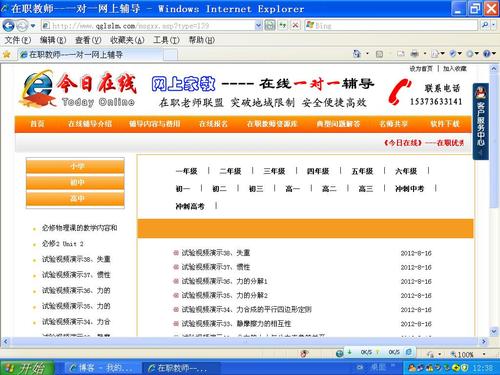Click the horizontal scrollbar right arrow

pos(484,342)
